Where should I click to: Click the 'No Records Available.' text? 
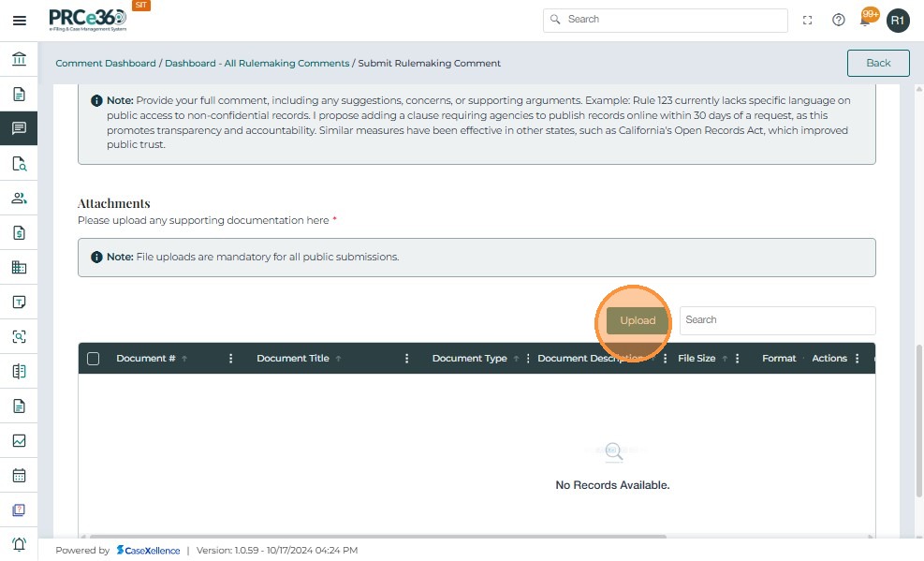click(612, 485)
